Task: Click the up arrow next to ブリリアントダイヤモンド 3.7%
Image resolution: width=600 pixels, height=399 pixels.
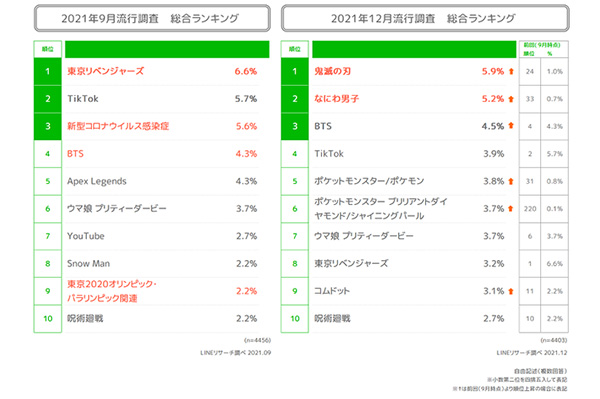Action: pyautogui.click(x=511, y=208)
